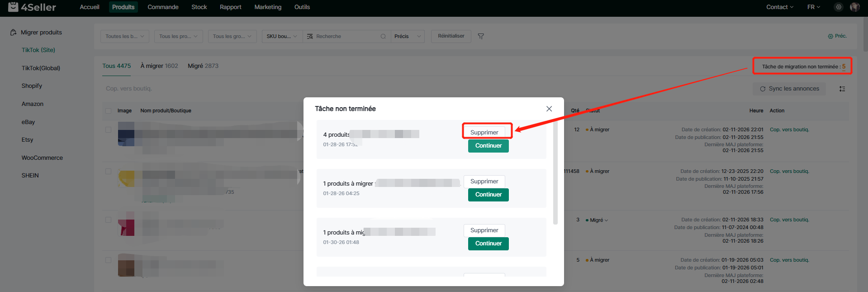This screenshot has width=868, height=292.
Task: Check the second product row checkbox
Action: (x=108, y=172)
